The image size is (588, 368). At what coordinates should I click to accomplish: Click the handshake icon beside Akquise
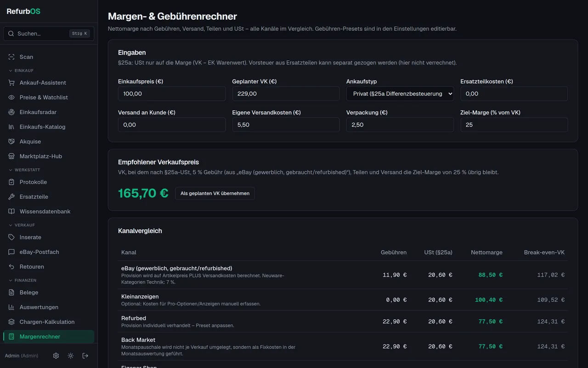coord(11,142)
